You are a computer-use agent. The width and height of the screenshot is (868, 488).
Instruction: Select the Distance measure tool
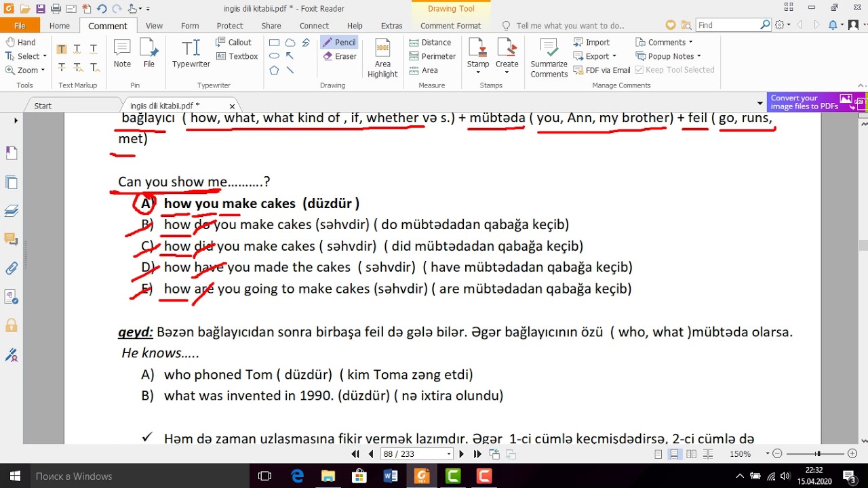pyautogui.click(x=430, y=42)
